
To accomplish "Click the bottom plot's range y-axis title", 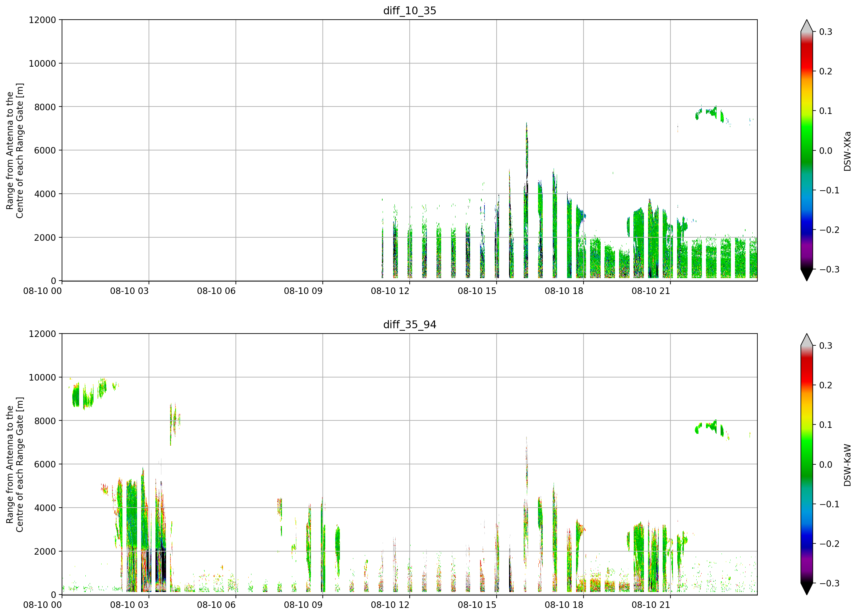I will click(x=15, y=464).
